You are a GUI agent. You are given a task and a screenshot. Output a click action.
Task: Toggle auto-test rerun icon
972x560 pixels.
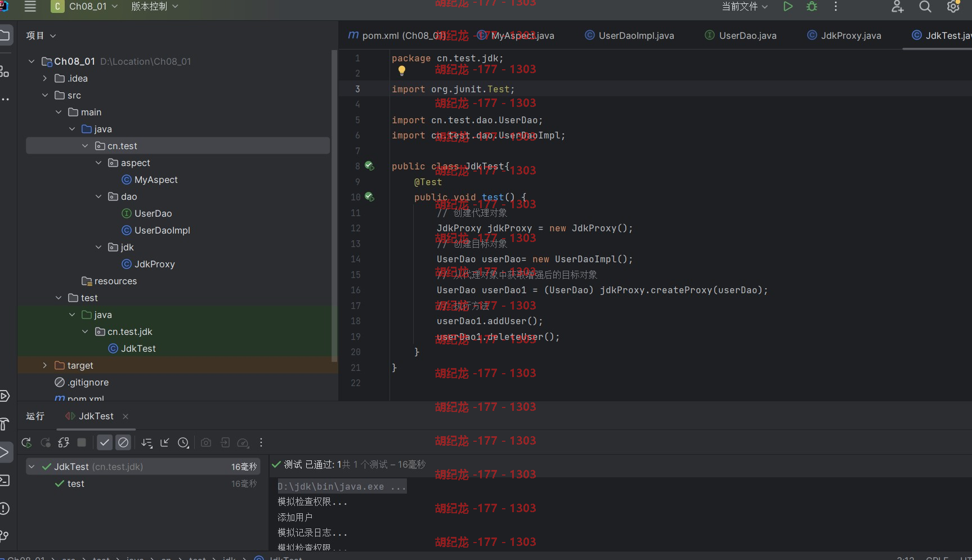point(64,442)
